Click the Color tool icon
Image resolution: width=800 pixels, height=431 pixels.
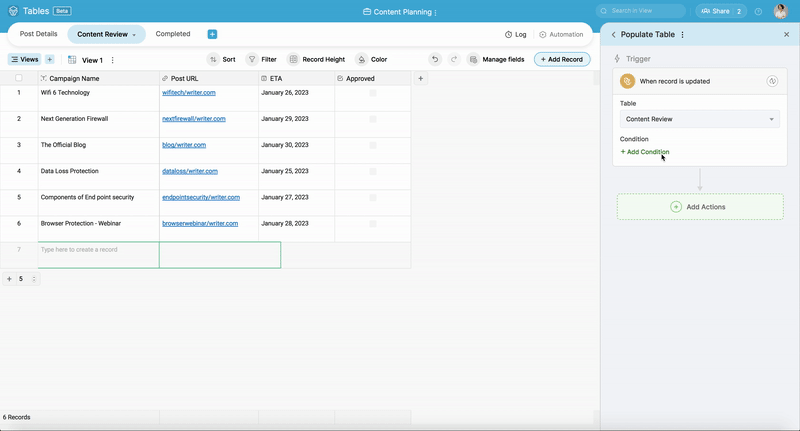coord(361,60)
